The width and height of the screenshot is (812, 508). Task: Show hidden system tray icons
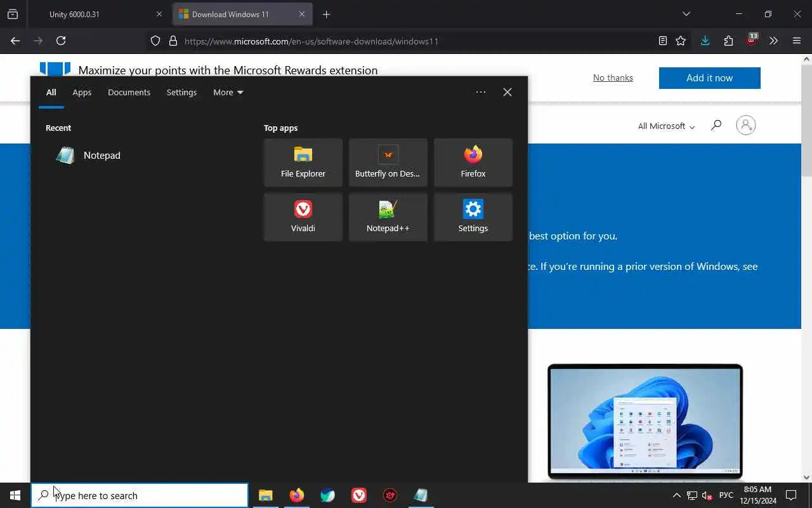(676, 495)
